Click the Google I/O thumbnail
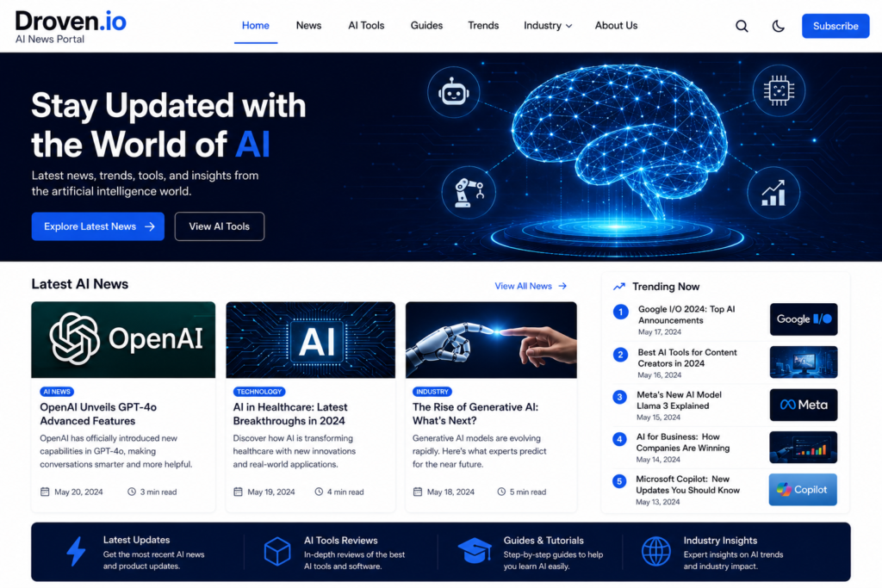882x588 pixels. 804,319
